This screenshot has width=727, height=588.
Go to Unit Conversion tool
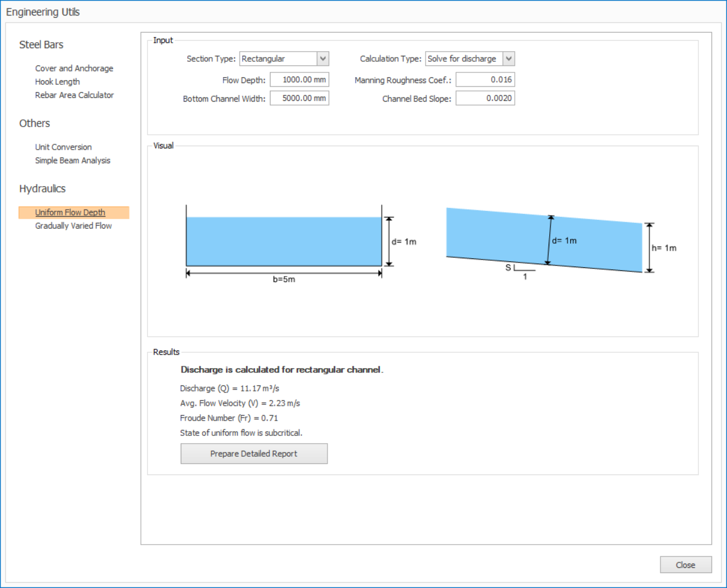[x=63, y=147]
